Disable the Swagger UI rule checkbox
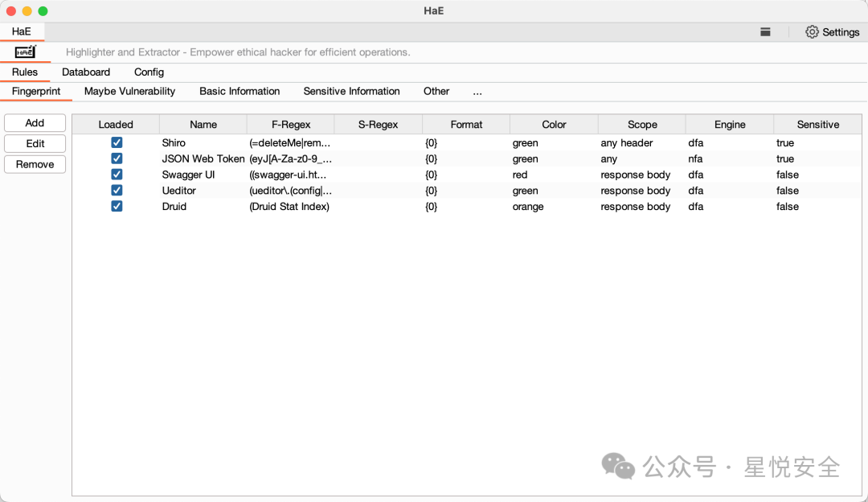 click(x=117, y=175)
